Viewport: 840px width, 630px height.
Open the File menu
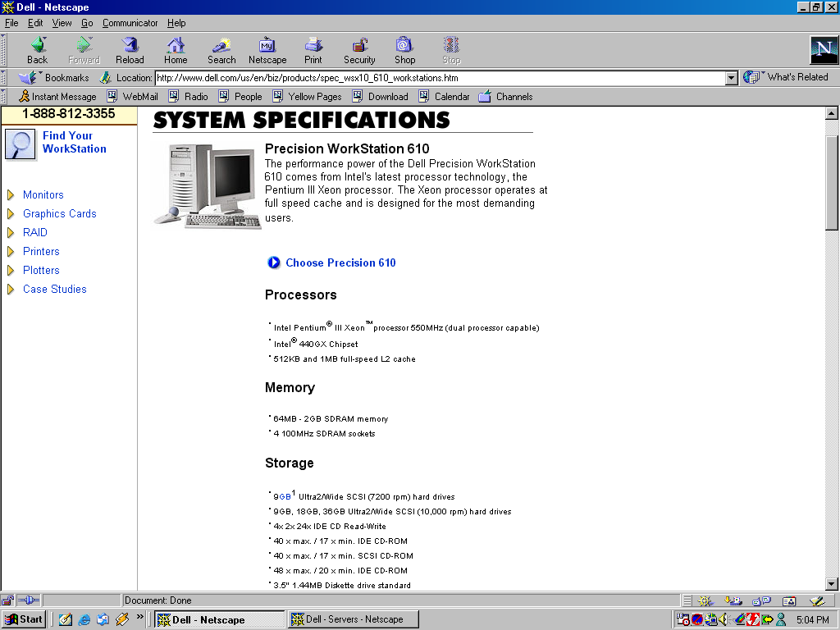(11, 23)
